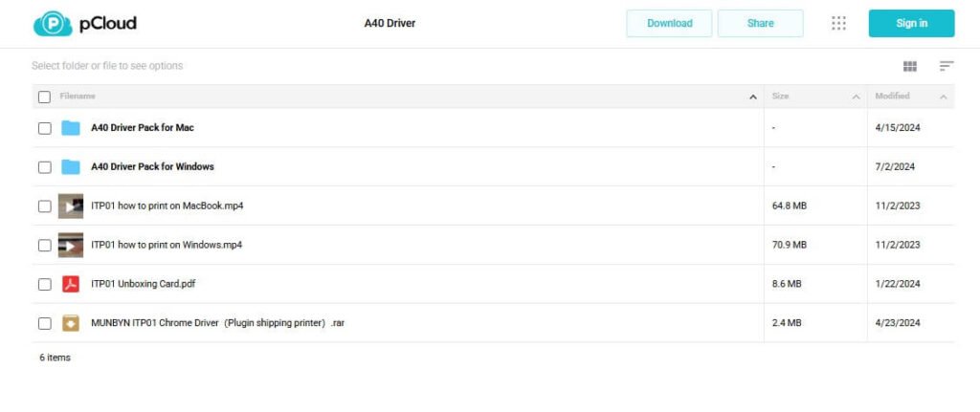
Task: Sort by Filename using its header arrow
Action: click(x=753, y=97)
